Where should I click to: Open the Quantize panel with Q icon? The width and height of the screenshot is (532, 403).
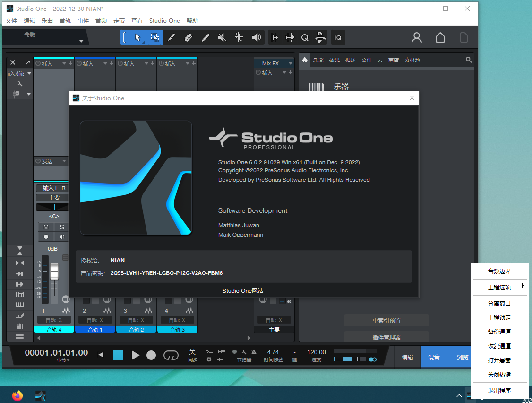click(x=305, y=37)
